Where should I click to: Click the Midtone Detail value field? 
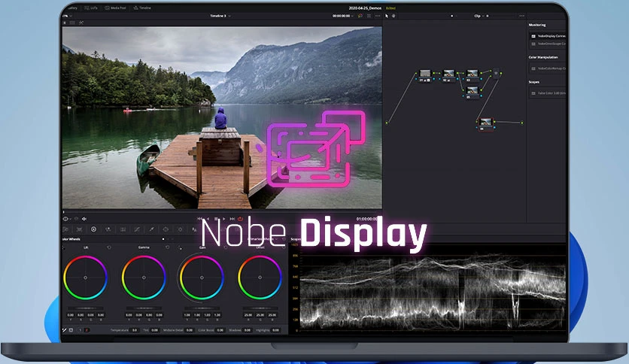tap(190, 330)
